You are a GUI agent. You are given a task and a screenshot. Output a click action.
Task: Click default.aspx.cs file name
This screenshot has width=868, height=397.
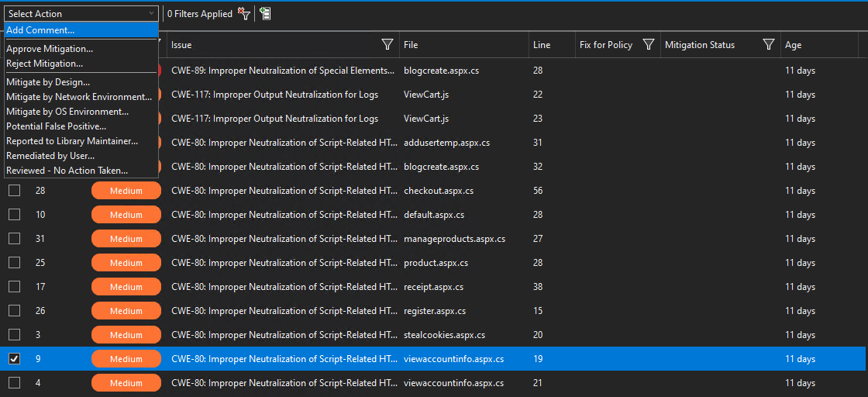[434, 215]
